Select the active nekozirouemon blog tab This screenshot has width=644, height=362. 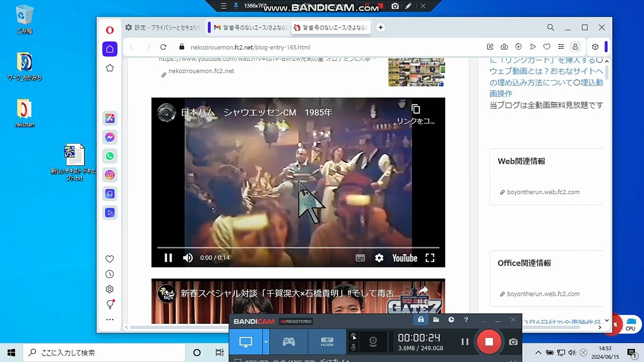pos(330,28)
